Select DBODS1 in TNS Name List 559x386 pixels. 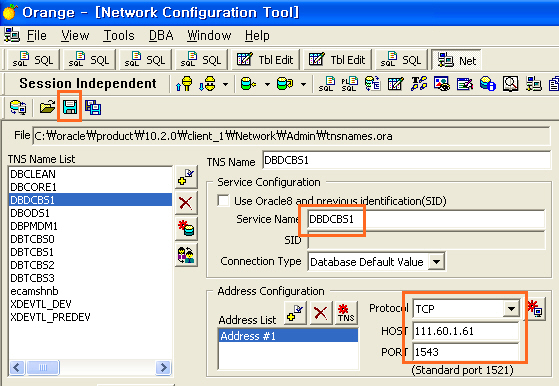point(90,213)
